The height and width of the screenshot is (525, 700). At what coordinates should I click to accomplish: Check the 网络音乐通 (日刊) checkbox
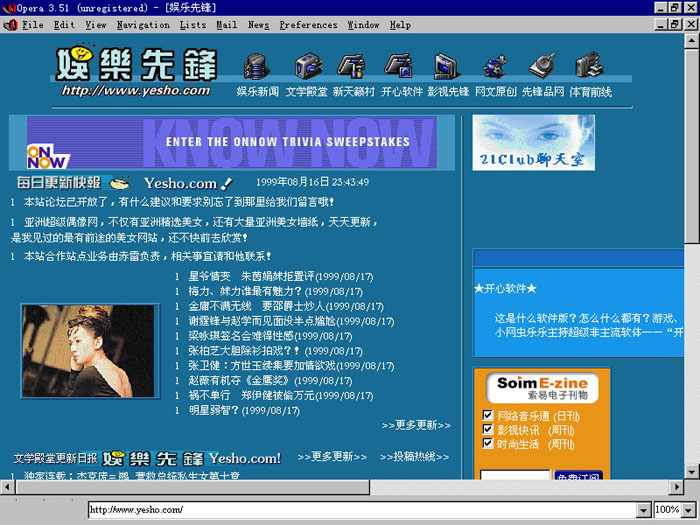488,415
